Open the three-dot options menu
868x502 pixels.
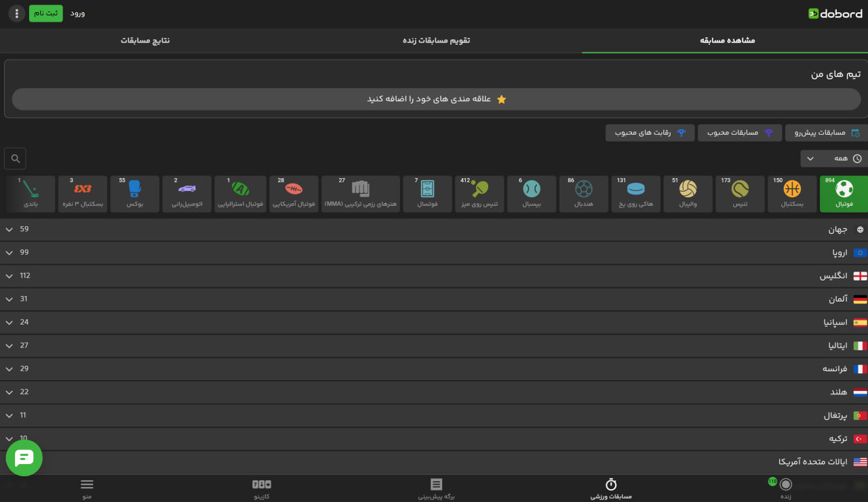16,14
